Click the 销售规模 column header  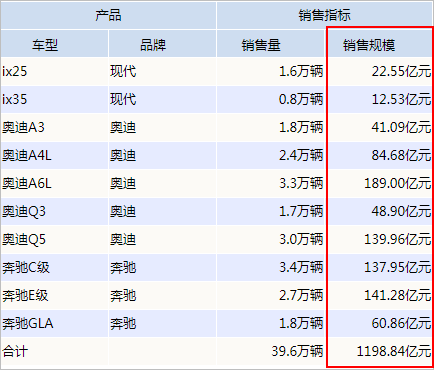tap(379, 44)
